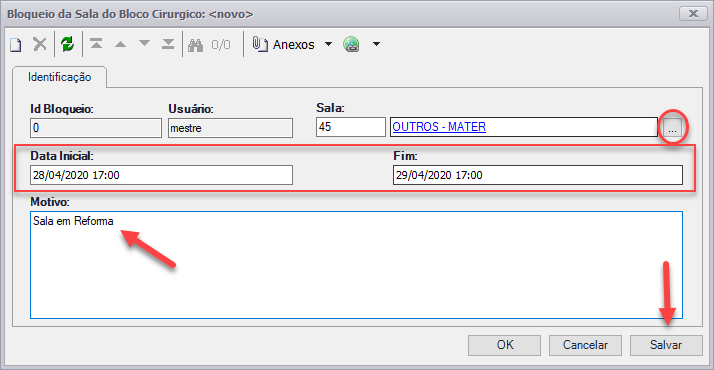Go to the first record

pyautogui.click(x=96, y=44)
